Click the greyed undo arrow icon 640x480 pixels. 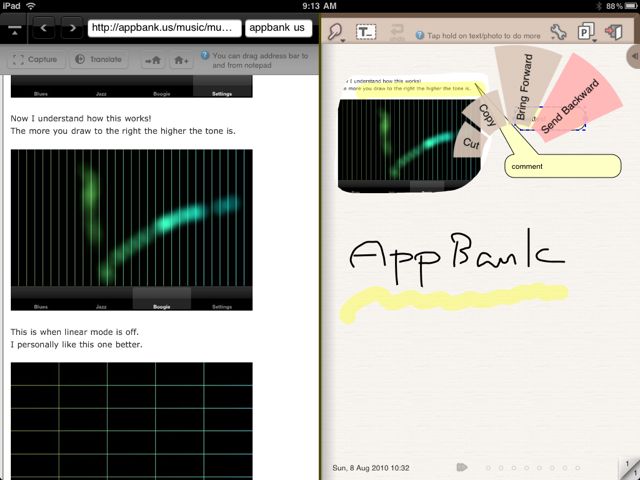pos(397,32)
